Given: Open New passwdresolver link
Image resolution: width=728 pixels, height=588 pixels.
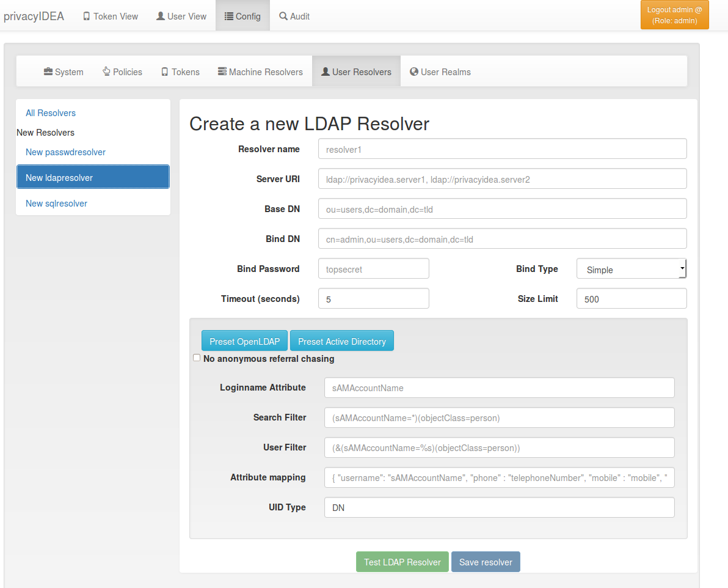Looking at the screenshot, I should click(65, 152).
